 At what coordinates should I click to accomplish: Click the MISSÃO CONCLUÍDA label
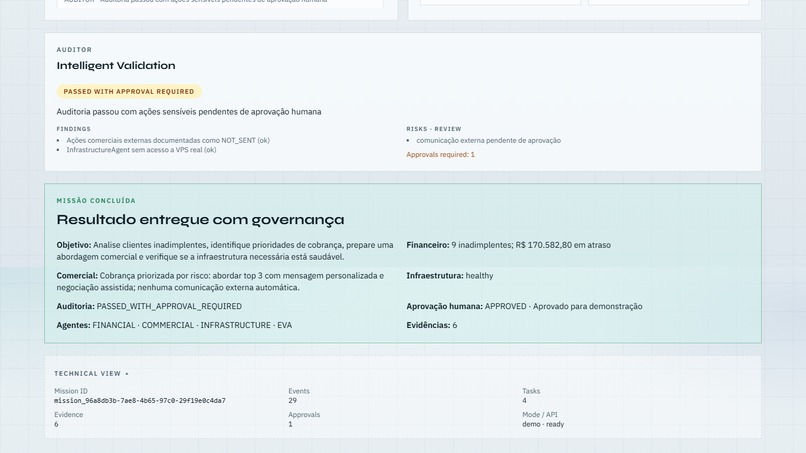(96, 201)
